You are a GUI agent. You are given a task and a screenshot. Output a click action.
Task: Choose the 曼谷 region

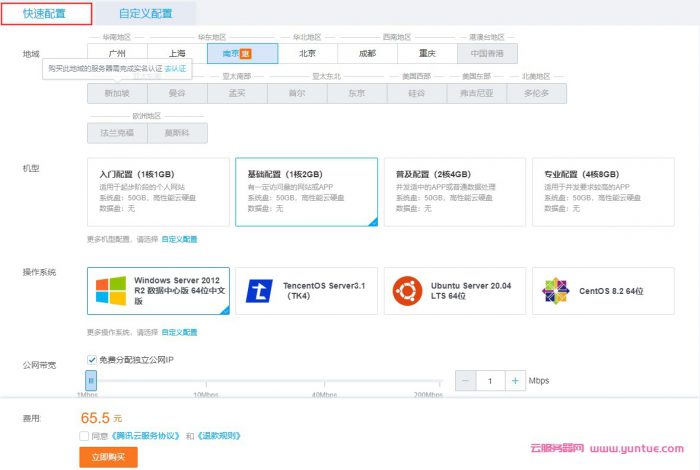(x=177, y=93)
